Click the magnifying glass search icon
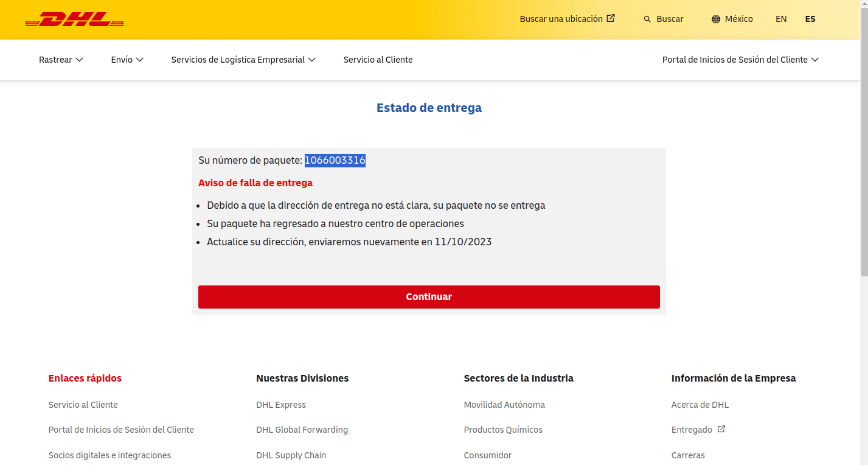868x465 pixels. click(647, 19)
